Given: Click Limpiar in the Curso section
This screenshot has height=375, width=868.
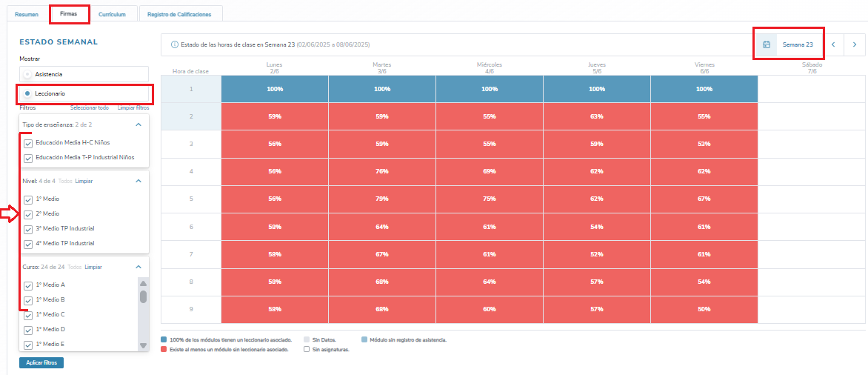Looking at the screenshot, I should click(x=93, y=267).
